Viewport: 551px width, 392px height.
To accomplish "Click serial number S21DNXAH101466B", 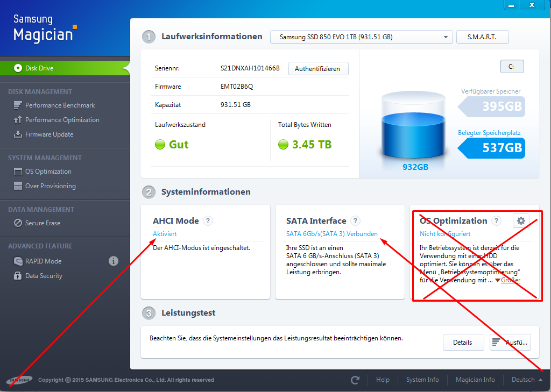I will click(250, 68).
